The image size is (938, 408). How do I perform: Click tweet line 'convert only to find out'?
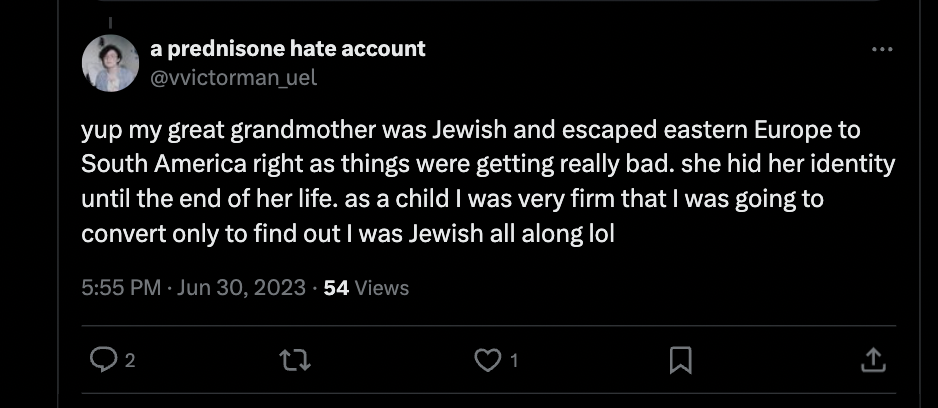[x=348, y=233]
